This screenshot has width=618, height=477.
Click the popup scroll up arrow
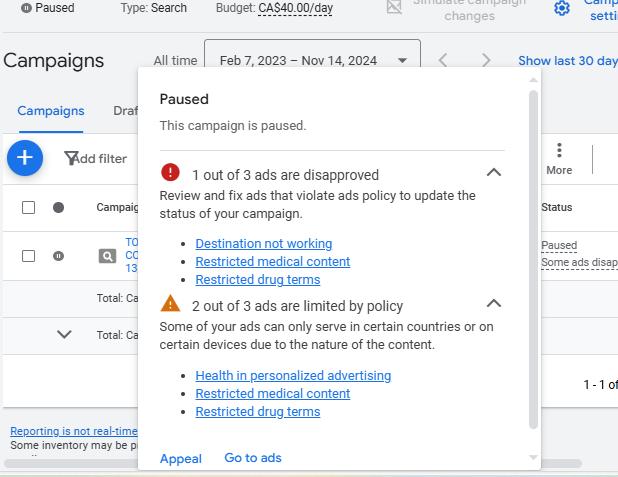coord(533,80)
